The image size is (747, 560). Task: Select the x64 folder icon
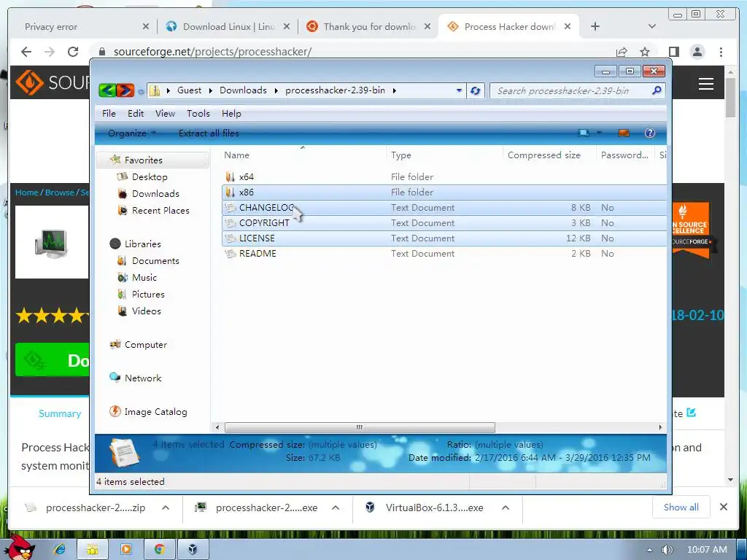click(x=230, y=176)
